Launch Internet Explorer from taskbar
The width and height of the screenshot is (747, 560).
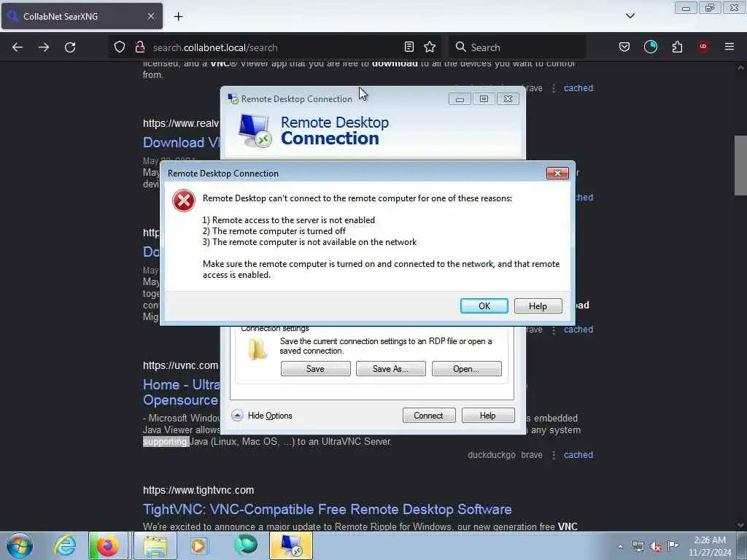pyautogui.click(x=65, y=545)
